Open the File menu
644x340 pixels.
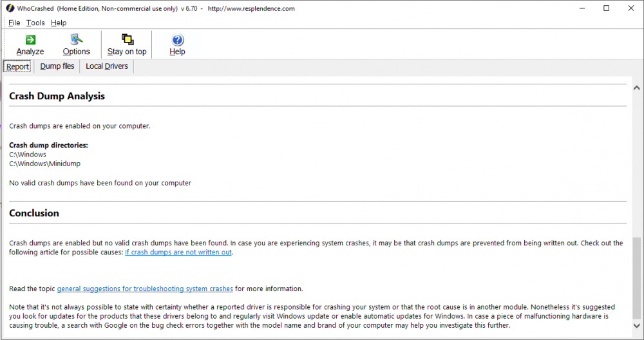[14, 23]
